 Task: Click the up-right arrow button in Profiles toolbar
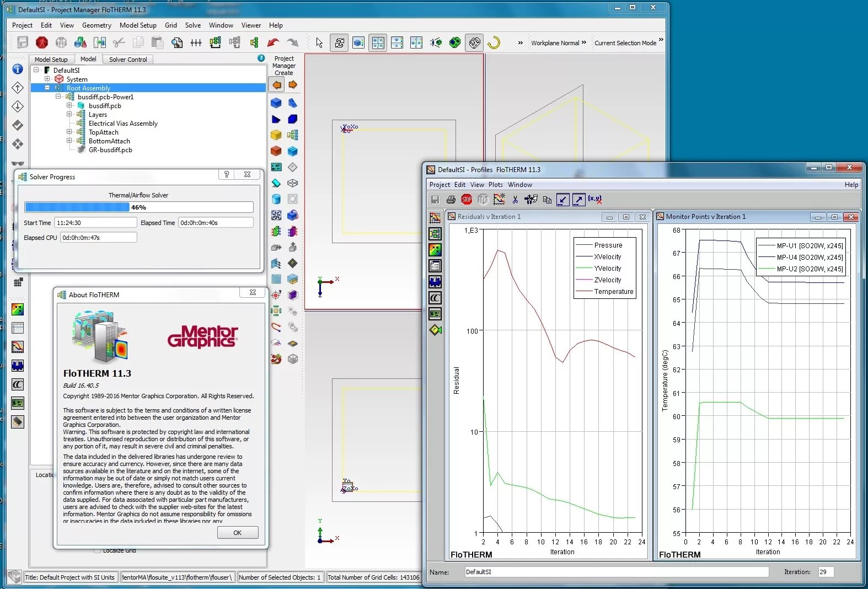point(578,200)
